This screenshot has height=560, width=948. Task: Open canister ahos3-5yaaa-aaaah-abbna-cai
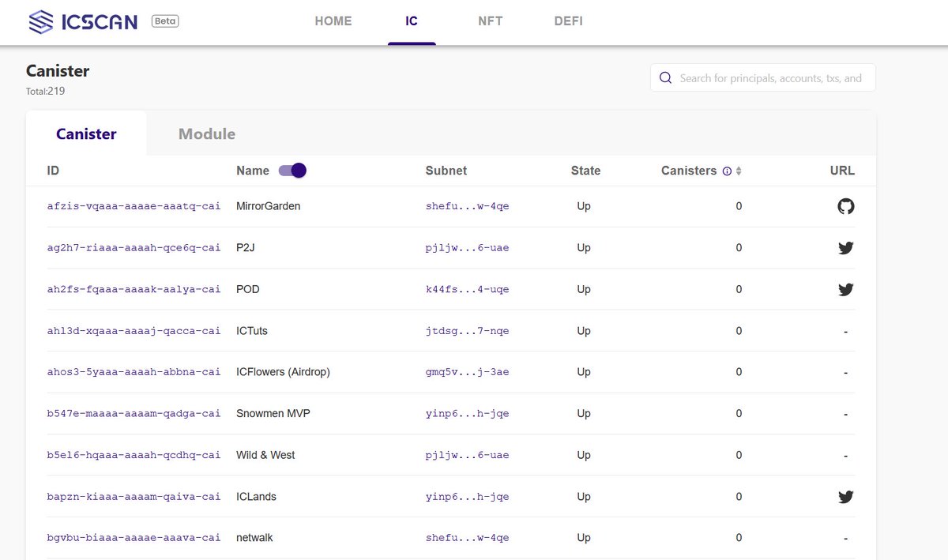click(134, 372)
